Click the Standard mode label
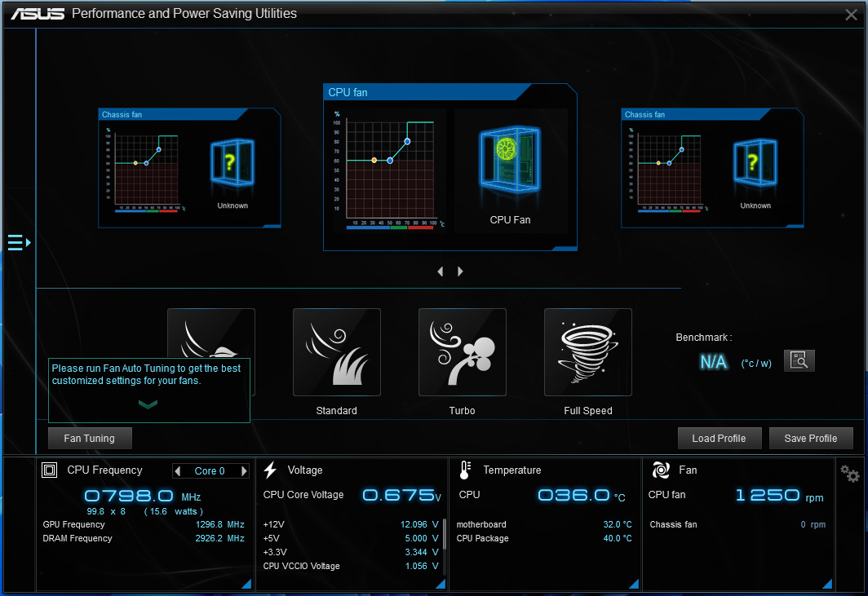 [x=337, y=411]
